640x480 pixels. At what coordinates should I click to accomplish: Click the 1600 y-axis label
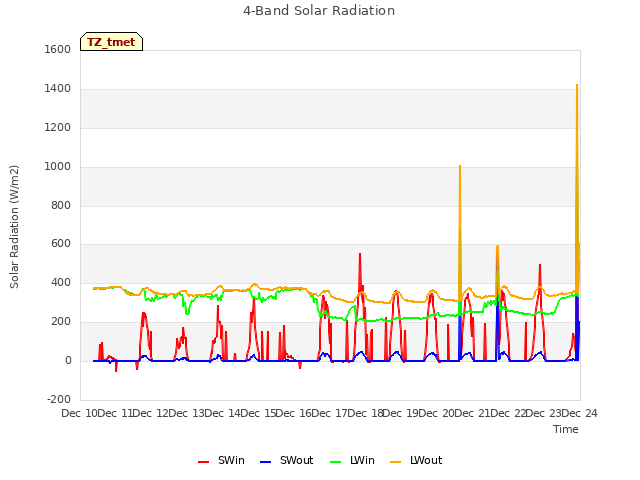pyautogui.click(x=58, y=49)
